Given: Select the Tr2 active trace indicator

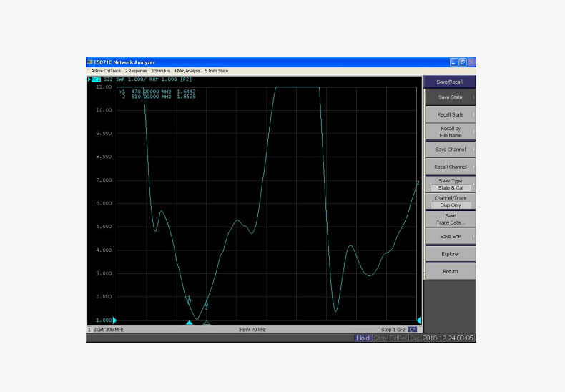Looking at the screenshot, I should tap(96, 79).
